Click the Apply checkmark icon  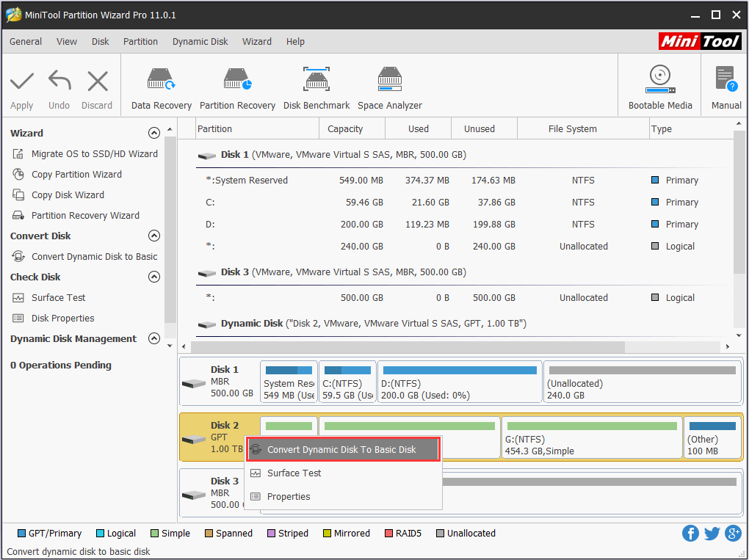[x=22, y=81]
